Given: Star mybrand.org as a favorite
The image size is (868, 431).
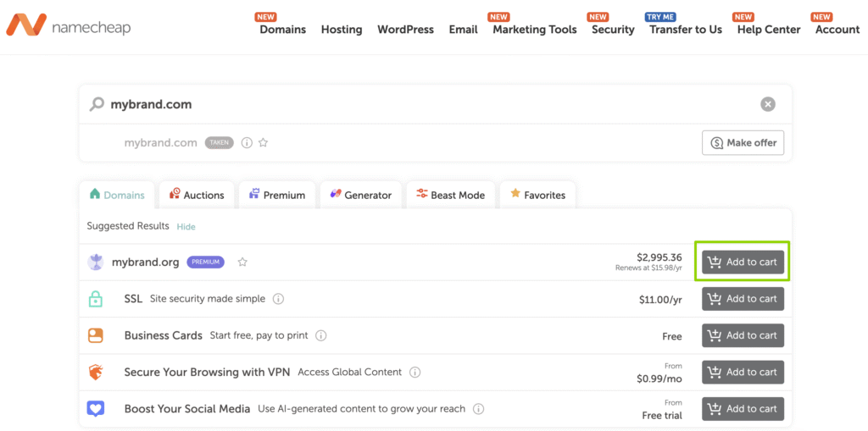Looking at the screenshot, I should 242,262.
